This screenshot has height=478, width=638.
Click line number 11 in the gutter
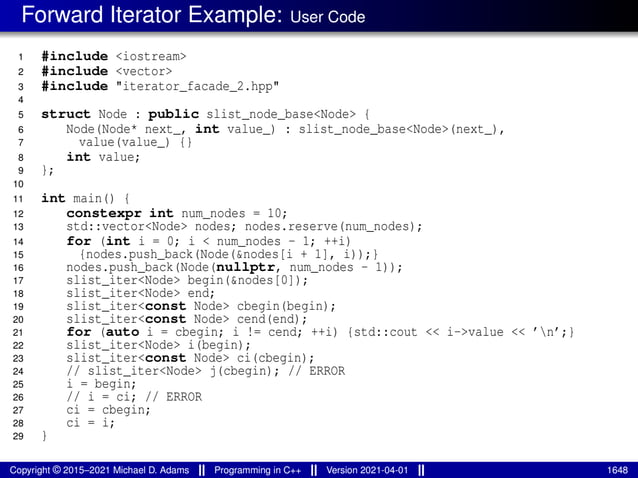[18, 199]
